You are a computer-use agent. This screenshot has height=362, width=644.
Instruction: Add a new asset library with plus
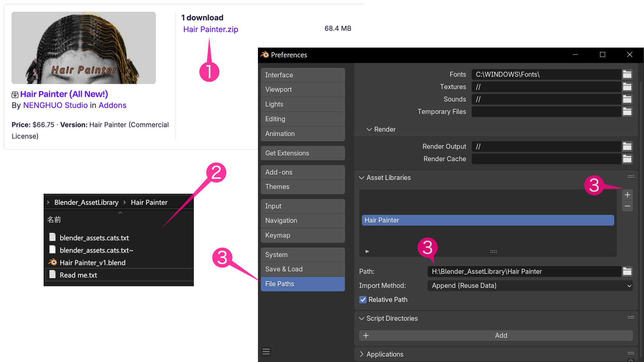click(628, 195)
